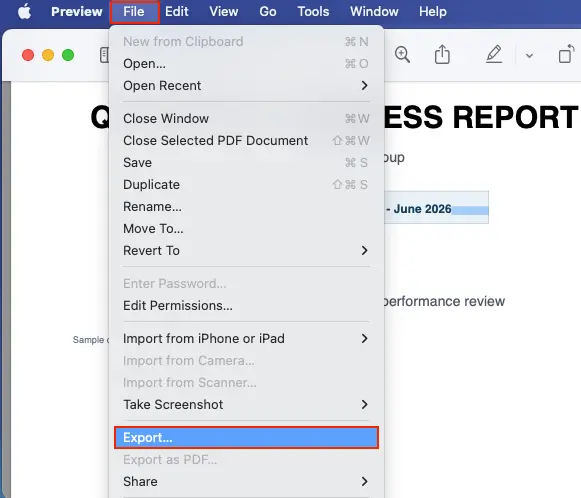Toggle the Markup pencil tool
This screenshot has height=498, width=581.
pyautogui.click(x=494, y=54)
